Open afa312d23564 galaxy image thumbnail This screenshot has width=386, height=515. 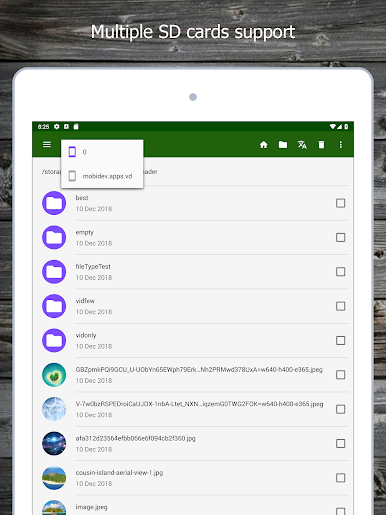tap(54, 443)
